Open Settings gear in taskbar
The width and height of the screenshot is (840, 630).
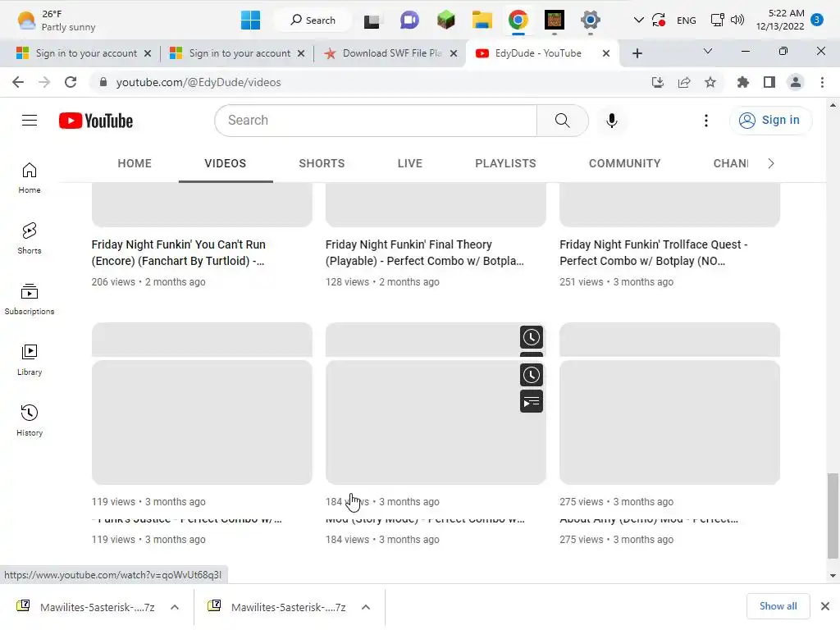(590, 21)
